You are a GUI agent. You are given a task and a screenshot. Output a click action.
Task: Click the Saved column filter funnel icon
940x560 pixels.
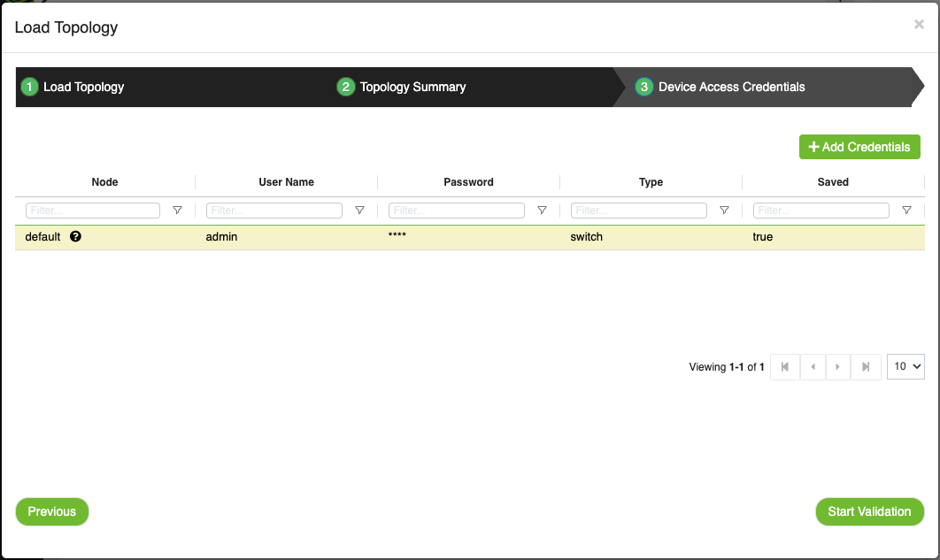point(906,211)
